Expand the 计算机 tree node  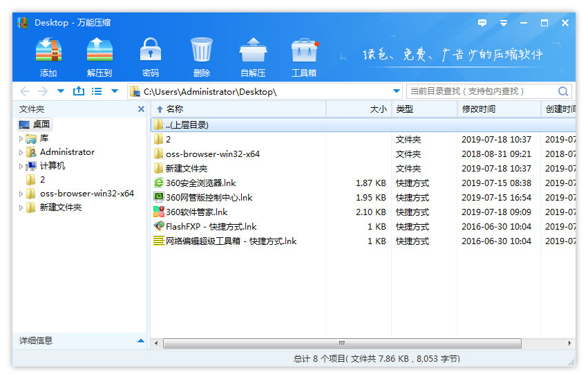pyautogui.click(x=21, y=166)
